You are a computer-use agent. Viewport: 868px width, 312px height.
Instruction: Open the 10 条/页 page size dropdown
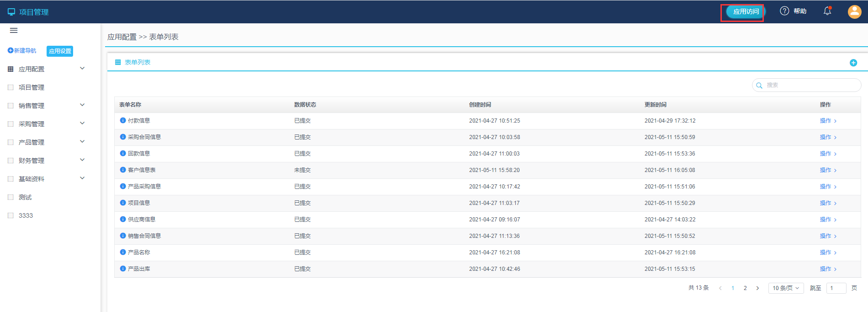(x=786, y=288)
